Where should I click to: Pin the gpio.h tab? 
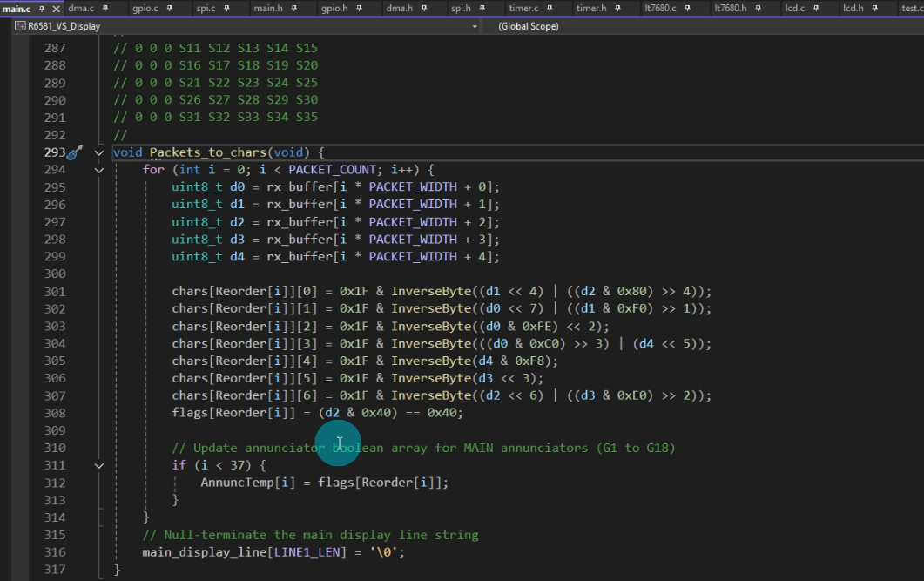click(x=359, y=8)
